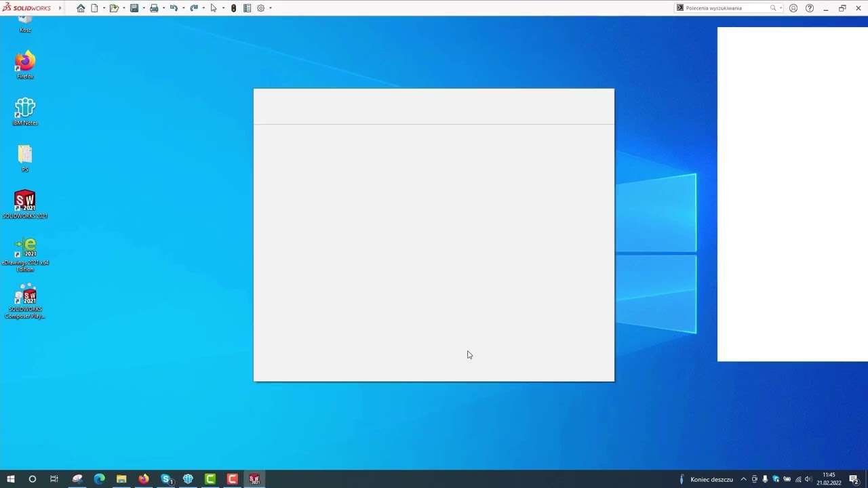Open File Properties list icon
This screenshot has width=868, height=488.
point(247,8)
